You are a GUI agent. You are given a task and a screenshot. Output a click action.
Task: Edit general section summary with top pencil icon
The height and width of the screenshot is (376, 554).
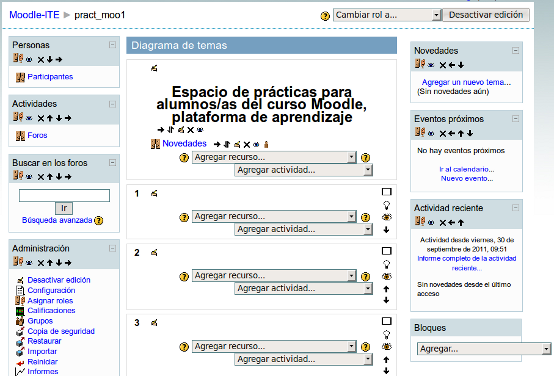pos(154,68)
